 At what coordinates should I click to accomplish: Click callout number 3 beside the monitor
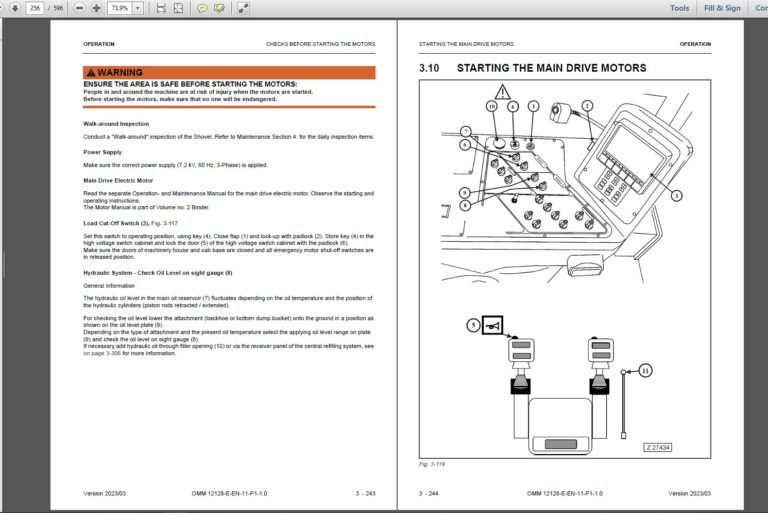pyautogui.click(x=676, y=195)
